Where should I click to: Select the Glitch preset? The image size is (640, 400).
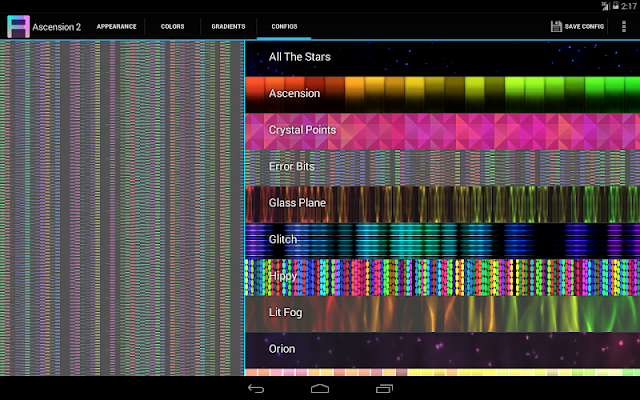tap(442, 241)
